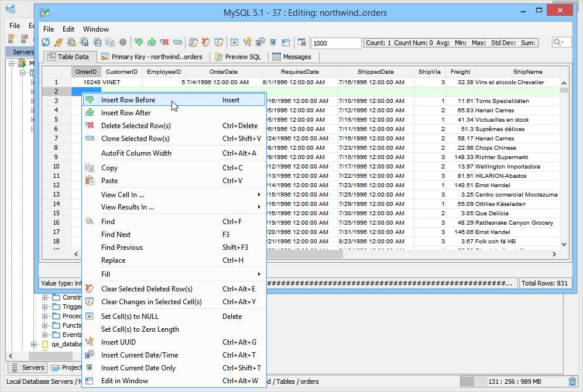Click the OrderID column header
The width and height of the screenshot is (583, 392).
click(86, 72)
